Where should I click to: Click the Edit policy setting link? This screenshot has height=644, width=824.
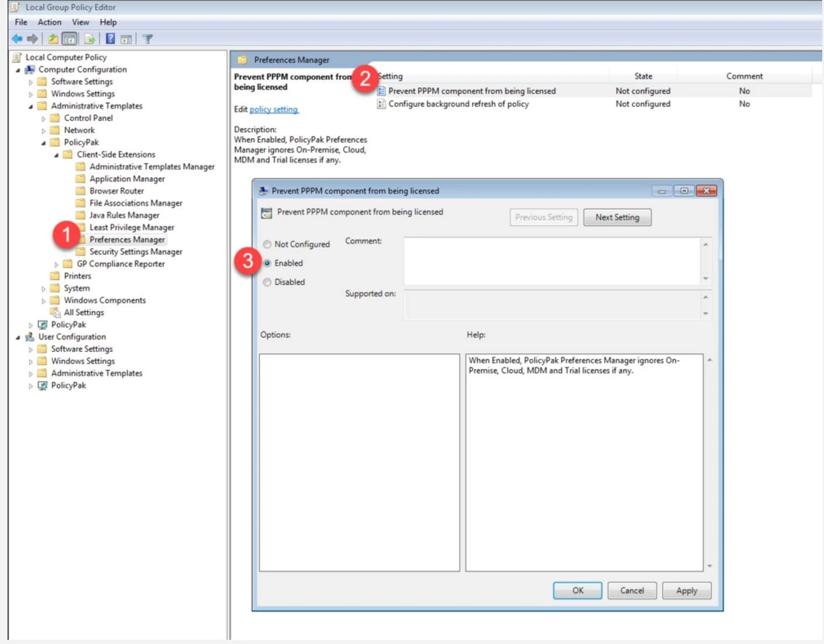coord(274,110)
